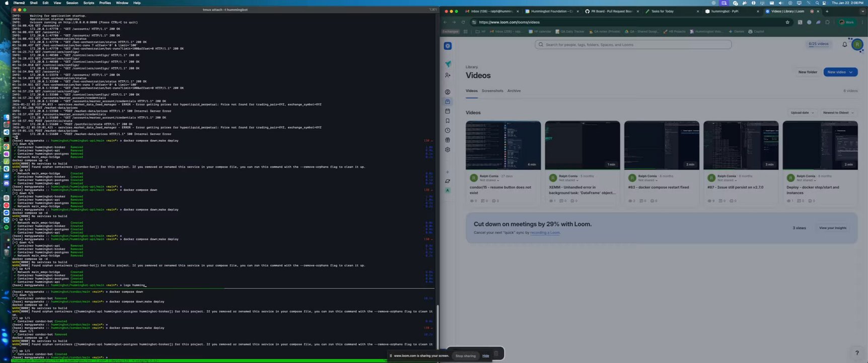Open the settings gear in Loom sidebar

coord(448,150)
